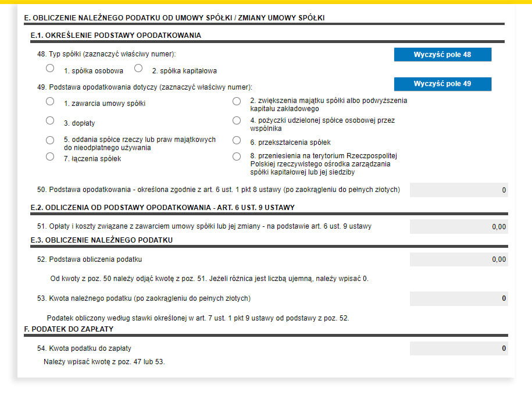This screenshot has height=395, width=532.
Task: Click field 54 'Kwota podatku do zapłaty'
Action: [458, 348]
